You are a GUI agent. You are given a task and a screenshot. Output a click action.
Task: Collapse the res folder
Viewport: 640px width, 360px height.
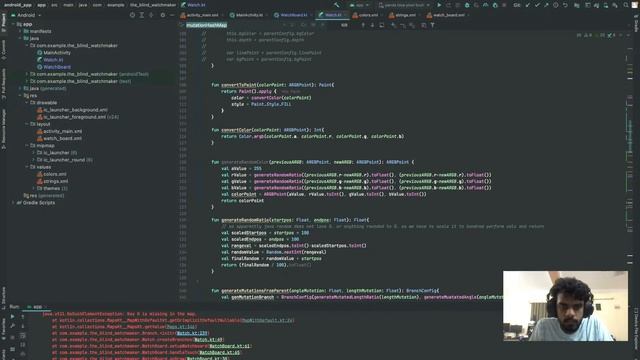click(20, 96)
